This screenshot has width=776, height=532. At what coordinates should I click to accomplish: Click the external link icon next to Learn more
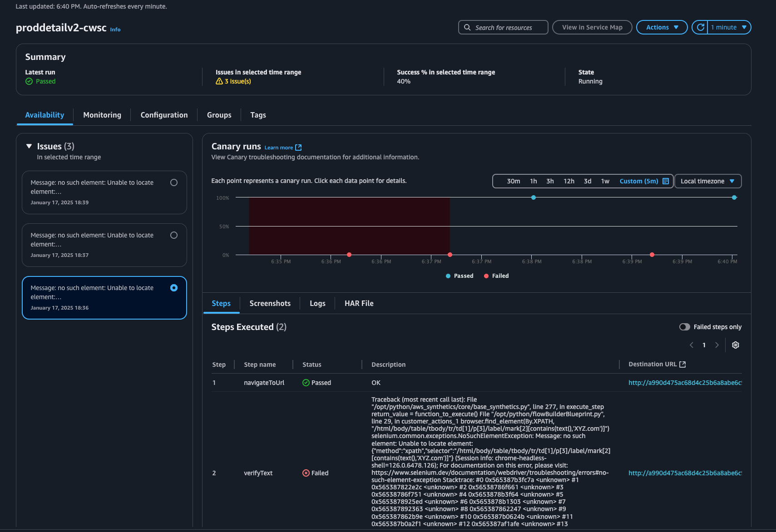[x=298, y=147]
